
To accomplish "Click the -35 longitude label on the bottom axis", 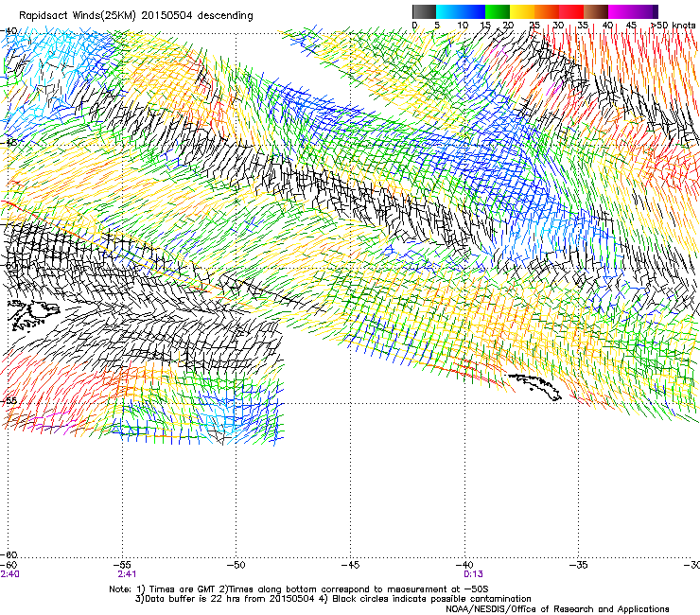I will 579,565.
